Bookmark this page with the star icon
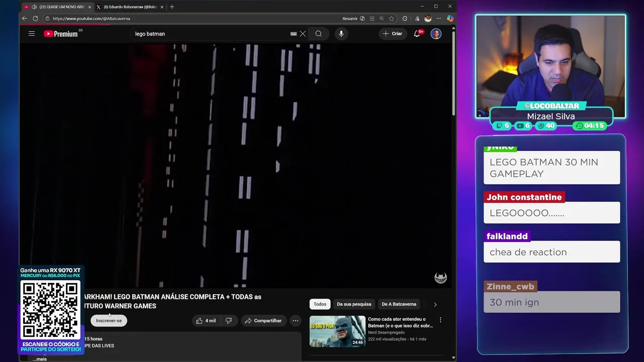Viewport: 644px width, 362px height. pos(391,19)
